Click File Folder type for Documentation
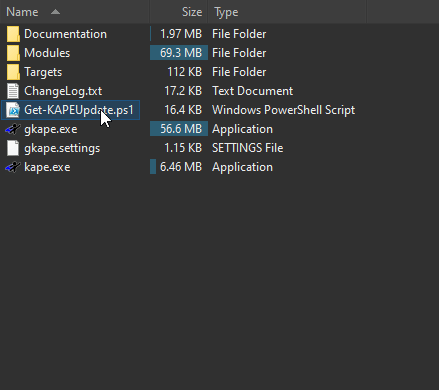The image size is (439, 390). click(239, 34)
